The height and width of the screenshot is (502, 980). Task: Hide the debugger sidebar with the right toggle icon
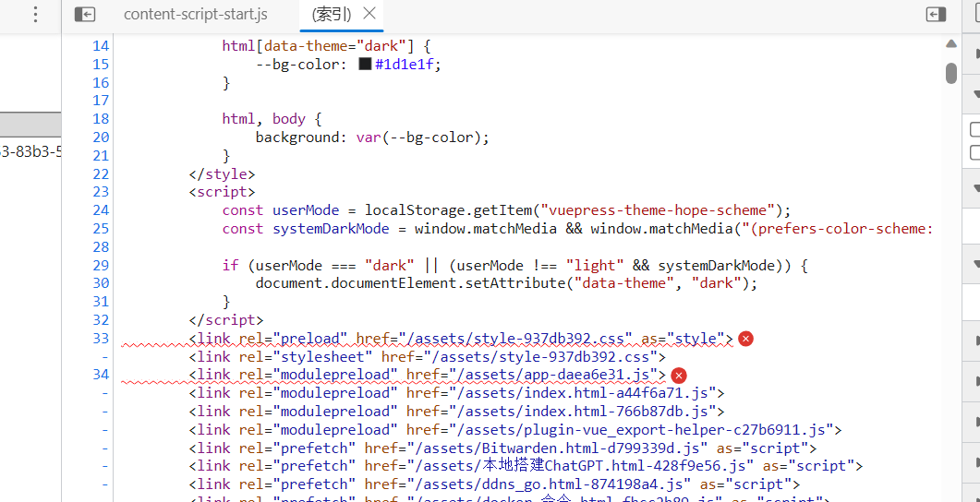click(x=936, y=15)
